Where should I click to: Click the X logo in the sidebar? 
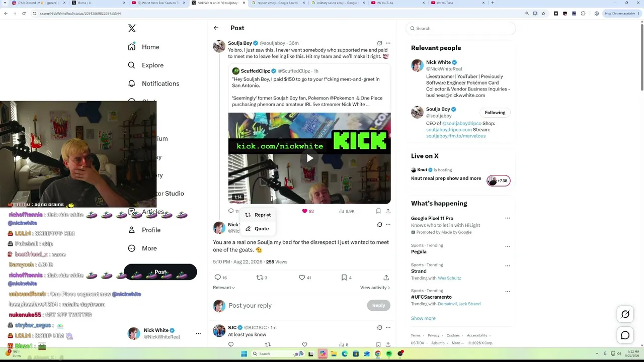point(132,29)
